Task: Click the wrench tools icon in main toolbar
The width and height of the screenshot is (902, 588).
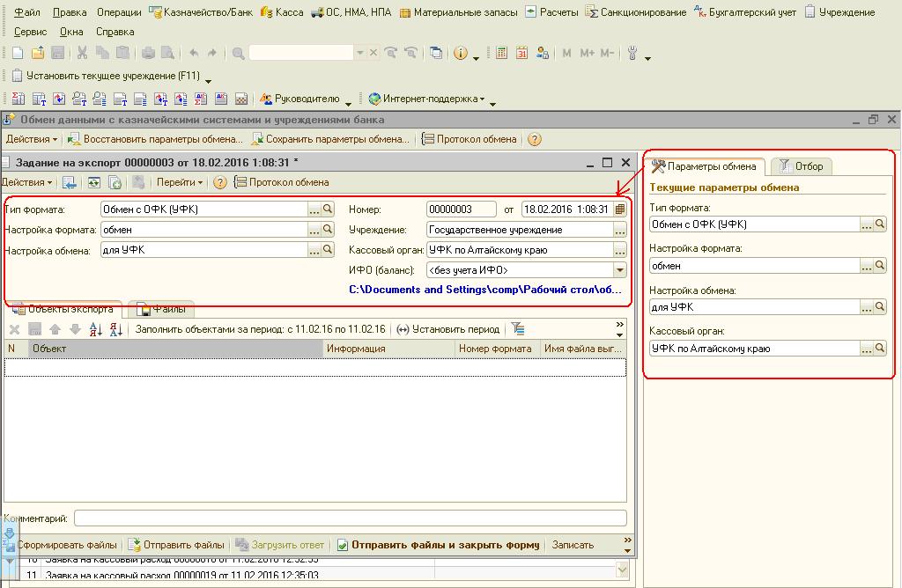Action: [632, 54]
